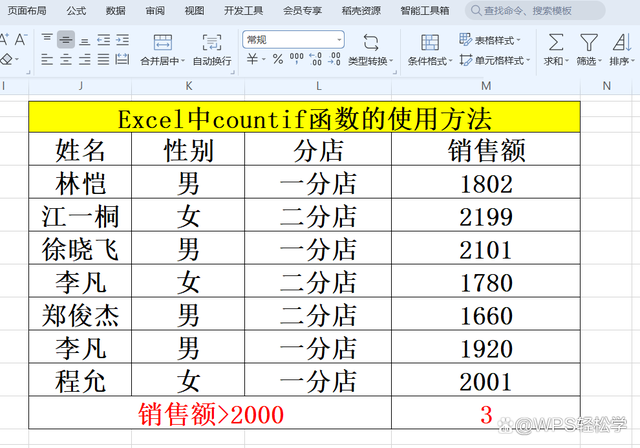Switch to the 公式 ribbon tab

(76, 11)
